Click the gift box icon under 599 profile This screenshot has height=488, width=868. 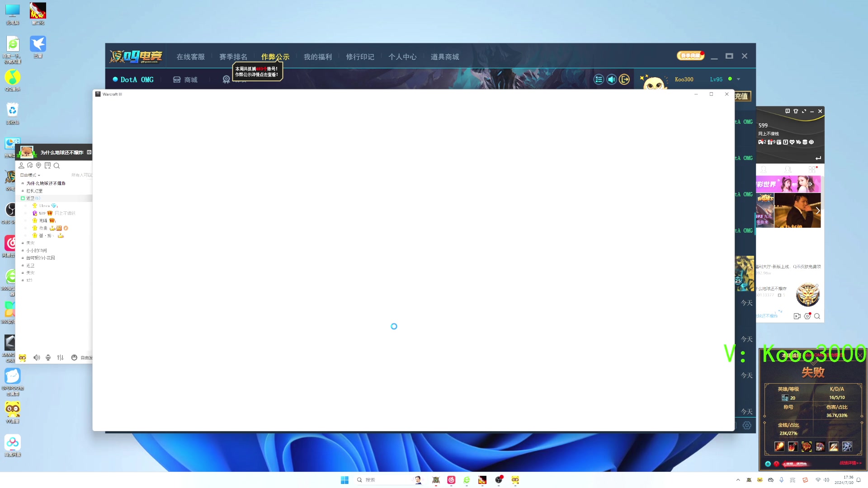[x=770, y=142]
